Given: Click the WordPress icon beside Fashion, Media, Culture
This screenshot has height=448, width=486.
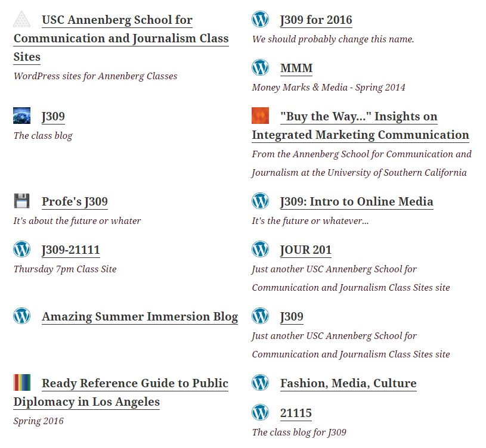Looking at the screenshot, I should (x=260, y=382).
